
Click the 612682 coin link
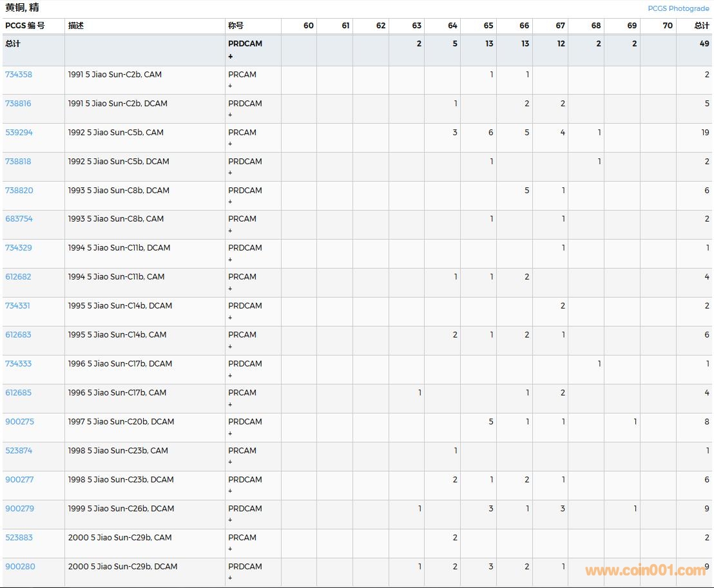pyautogui.click(x=18, y=277)
